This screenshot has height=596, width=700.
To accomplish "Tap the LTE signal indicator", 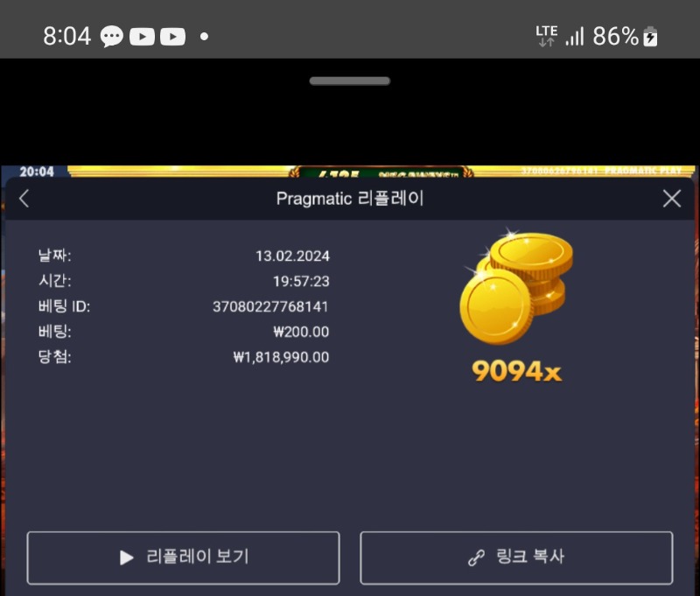I will click(546, 36).
